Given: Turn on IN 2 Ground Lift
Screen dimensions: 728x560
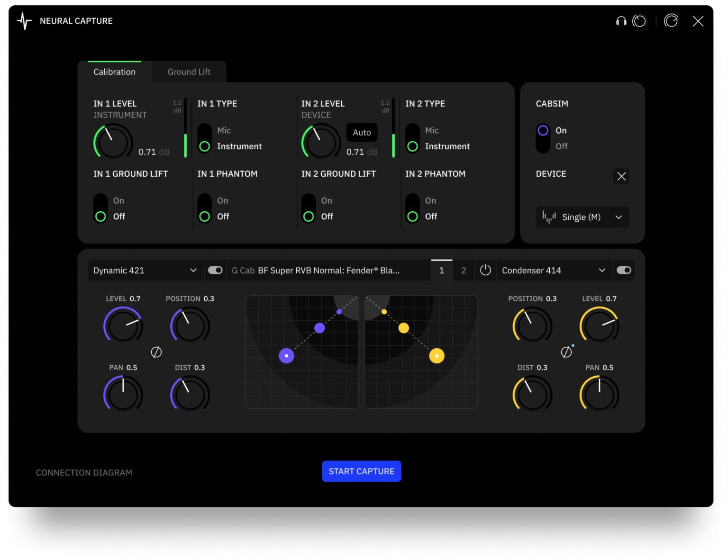Looking at the screenshot, I should click(x=308, y=200).
